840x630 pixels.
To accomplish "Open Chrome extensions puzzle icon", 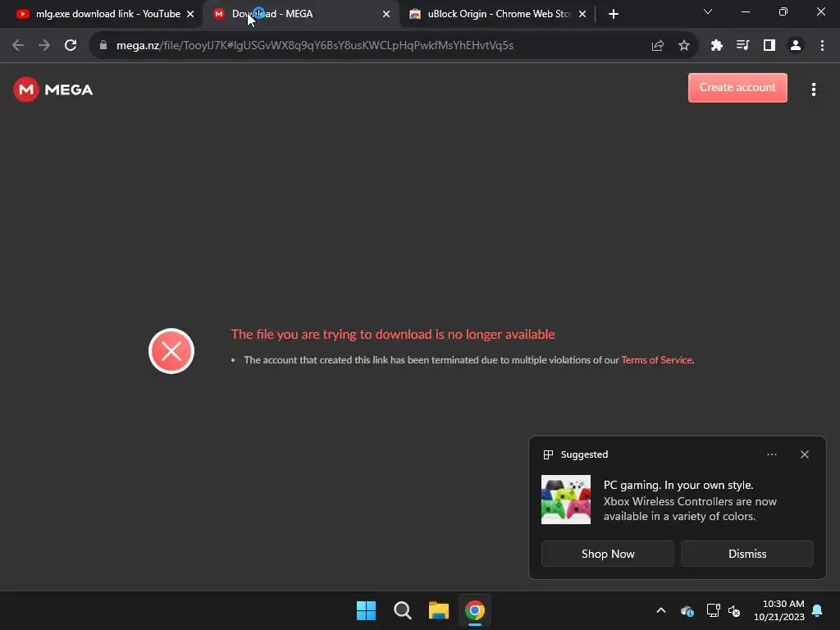I will 716,46.
